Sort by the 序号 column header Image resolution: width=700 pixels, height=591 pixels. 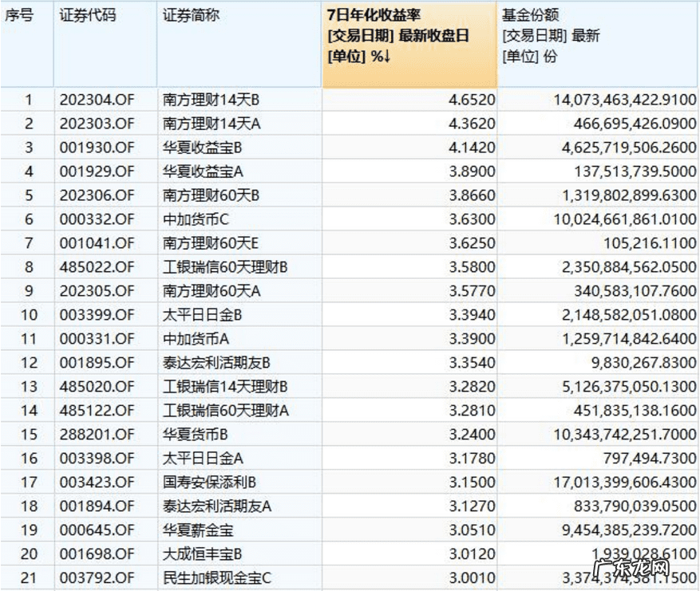24,14
